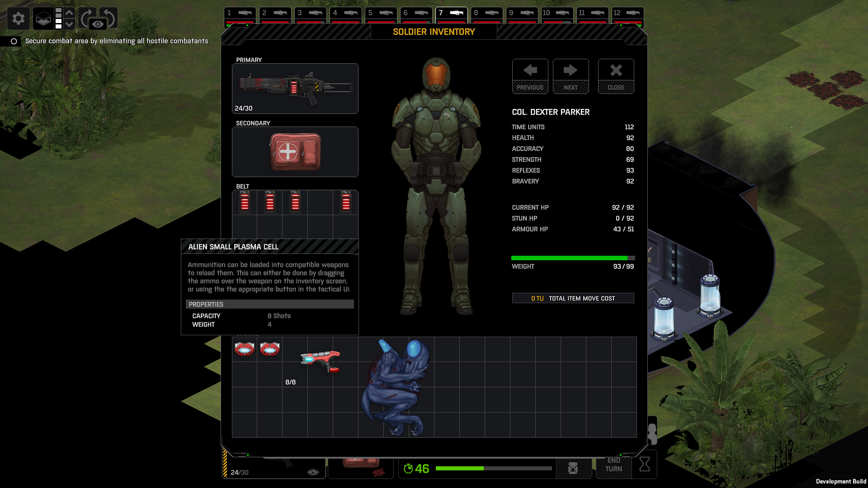868x488 pixels.
Task: Click the 8/8 pistol ammo count
Action: click(x=291, y=382)
